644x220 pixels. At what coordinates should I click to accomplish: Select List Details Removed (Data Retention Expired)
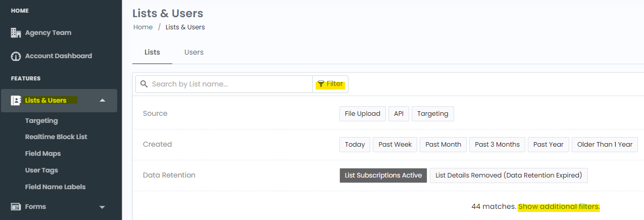[509, 175]
